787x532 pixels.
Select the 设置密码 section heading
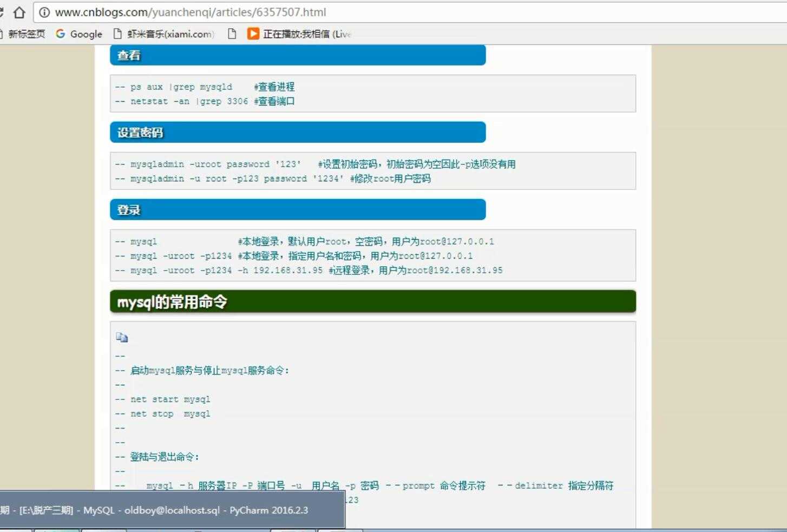[x=298, y=133]
